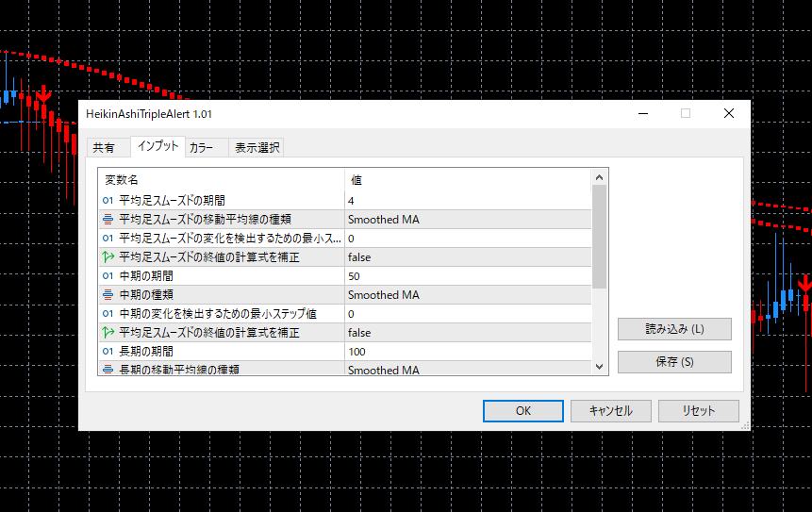Click the integer icon beside 長期の期間
Screen dimensions: 812x512
coord(108,352)
